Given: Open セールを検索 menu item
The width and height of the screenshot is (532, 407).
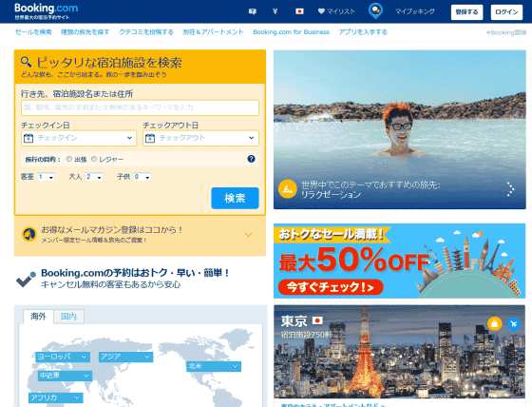Looking at the screenshot, I should tap(33, 32).
